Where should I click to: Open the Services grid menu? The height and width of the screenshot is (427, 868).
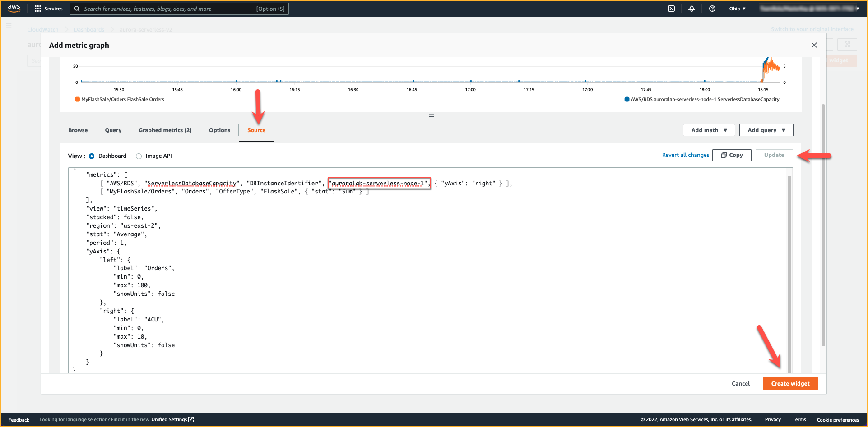point(38,9)
